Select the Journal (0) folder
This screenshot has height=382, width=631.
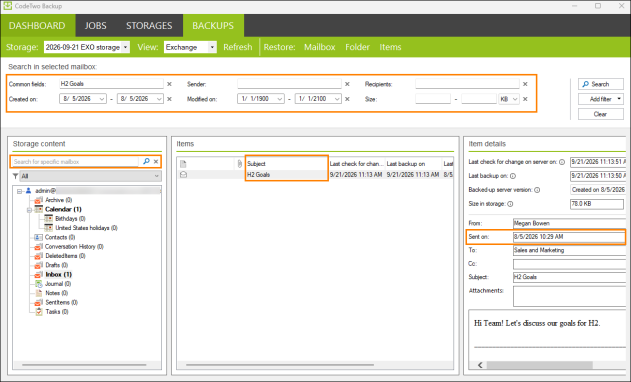pos(58,284)
